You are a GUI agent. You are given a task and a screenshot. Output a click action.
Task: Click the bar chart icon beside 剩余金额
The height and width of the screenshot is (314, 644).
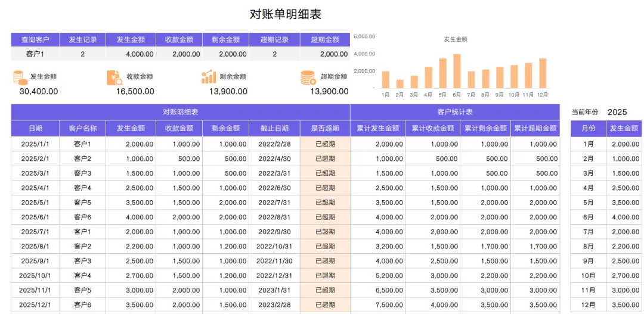(209, 77)
